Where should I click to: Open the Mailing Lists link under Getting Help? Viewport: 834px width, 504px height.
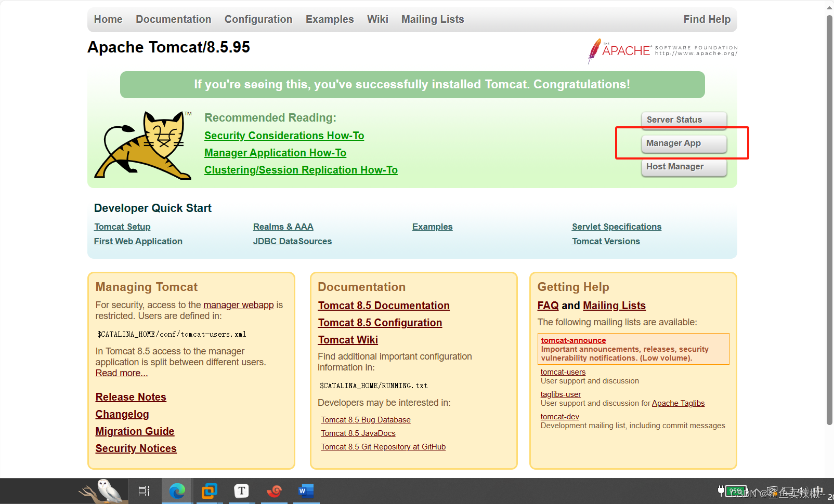coord(614,306)
